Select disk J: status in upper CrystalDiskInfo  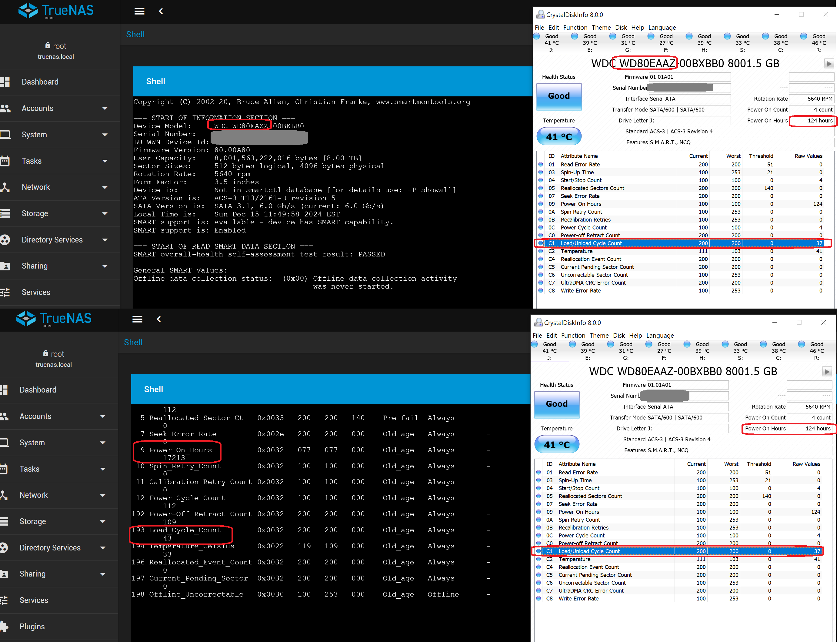tap(551, 43)
